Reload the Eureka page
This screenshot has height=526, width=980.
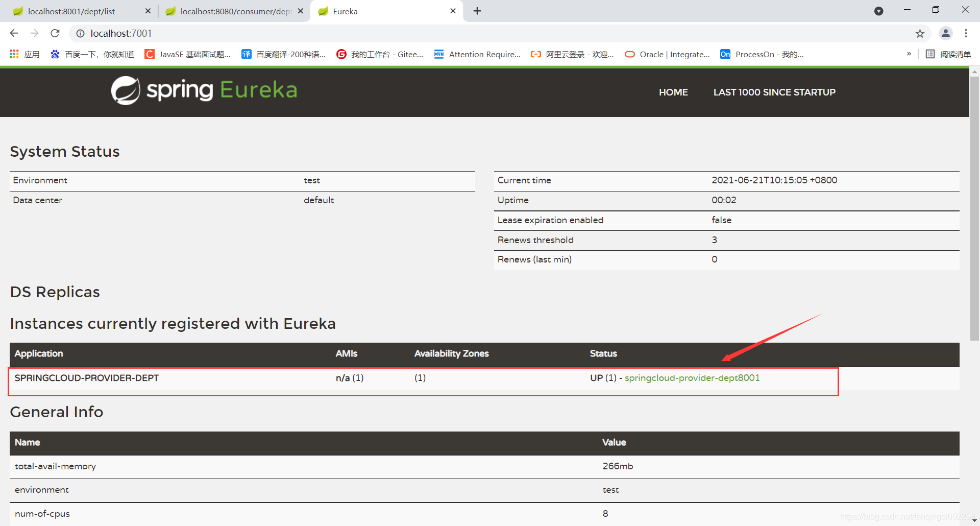point(55,33)
